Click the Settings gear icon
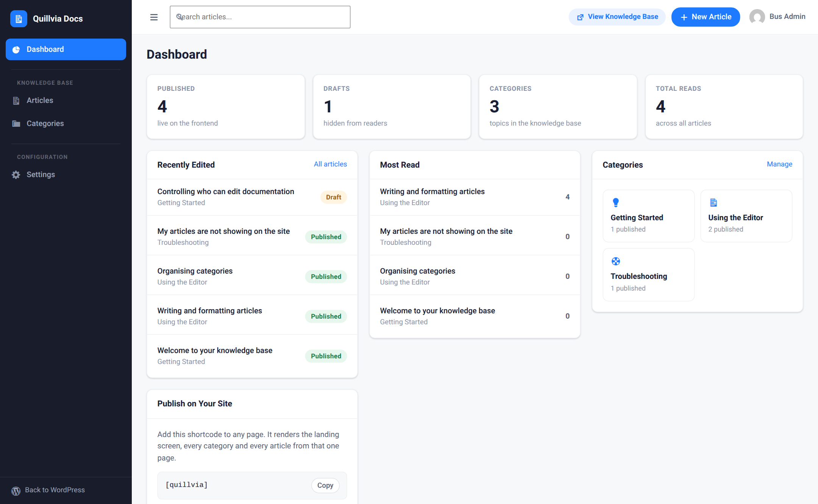Viewport: 818px width, 504px height. point(16,175)
